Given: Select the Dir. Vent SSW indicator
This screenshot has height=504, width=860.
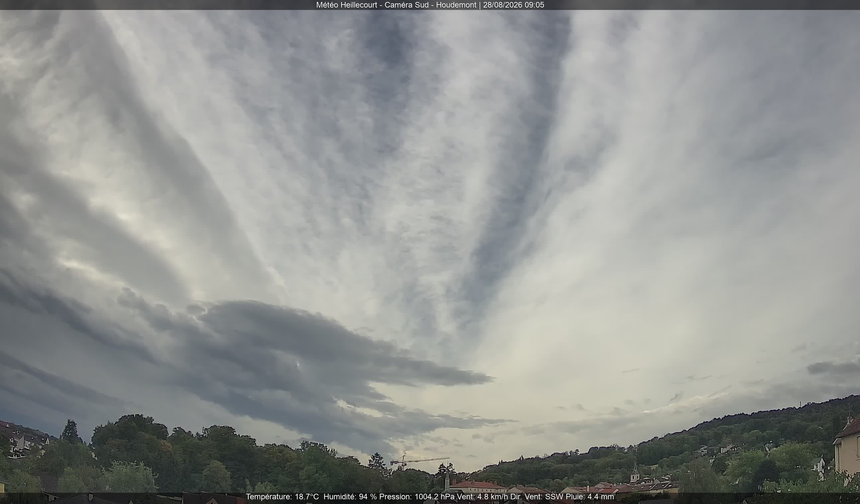Looking at the screenshot, I should tap(537, 497).
